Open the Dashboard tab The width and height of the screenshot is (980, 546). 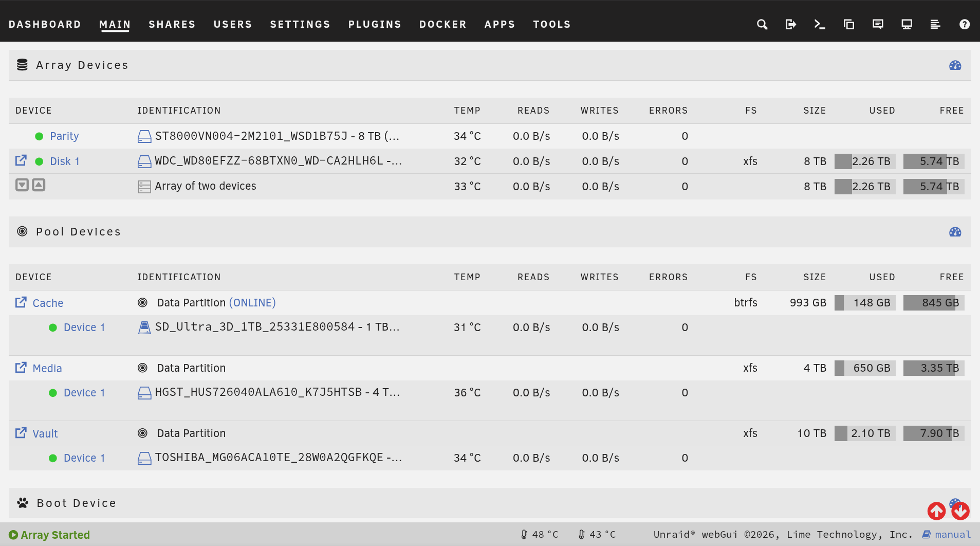pos(45,24)
